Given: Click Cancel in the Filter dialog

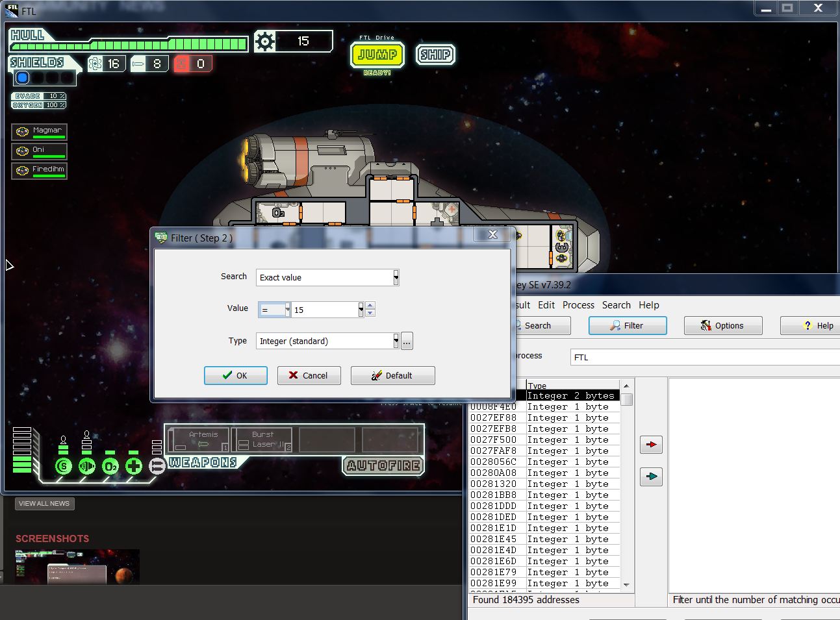Looking at the screenshot, I should click(x=309, y=375).
